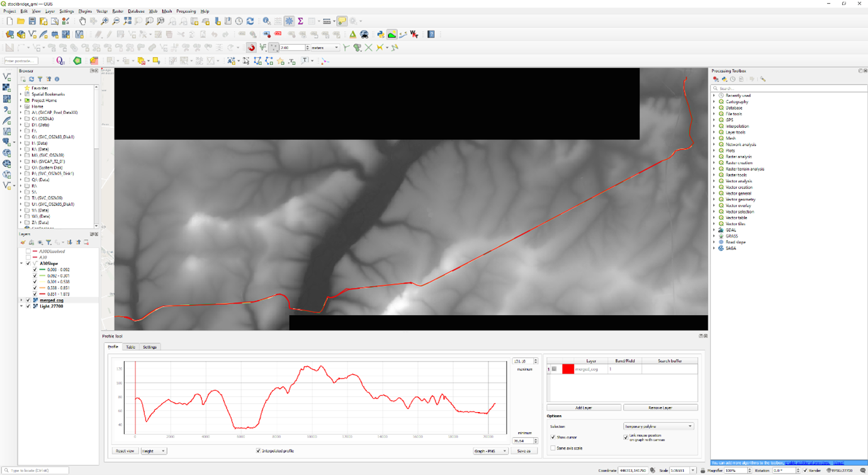Click the Add Layer button

click(583, 408)
